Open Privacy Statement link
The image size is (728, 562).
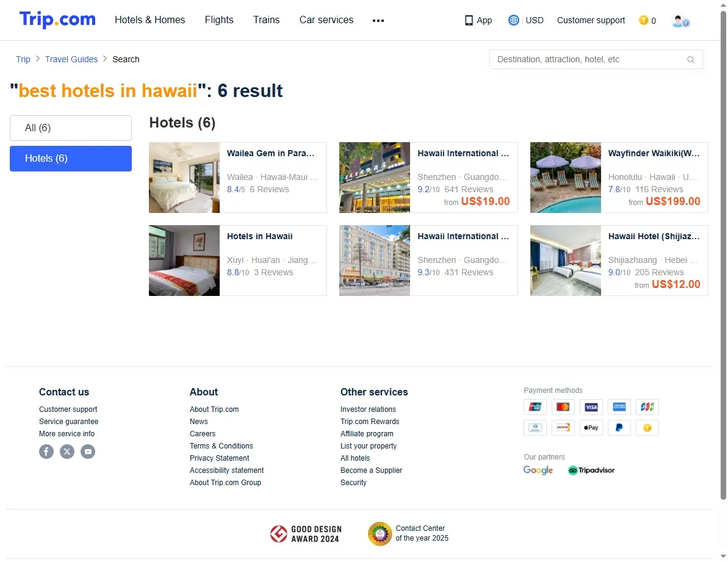tap(219, 458)
